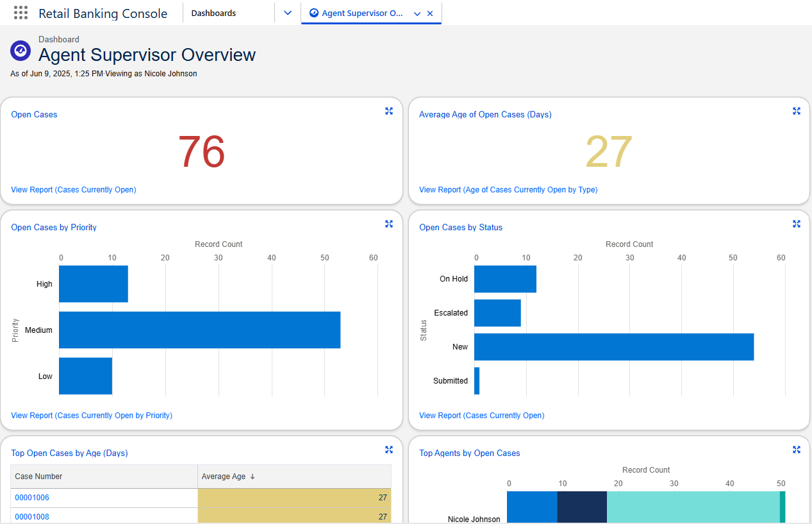The image size is (812, 524).
Task: Expand the Open Cases by Priority chart
Action: coord(388,224)
